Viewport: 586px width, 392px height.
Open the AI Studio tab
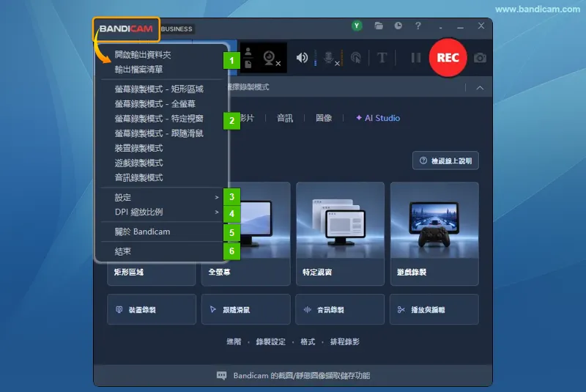pos(378,118)
